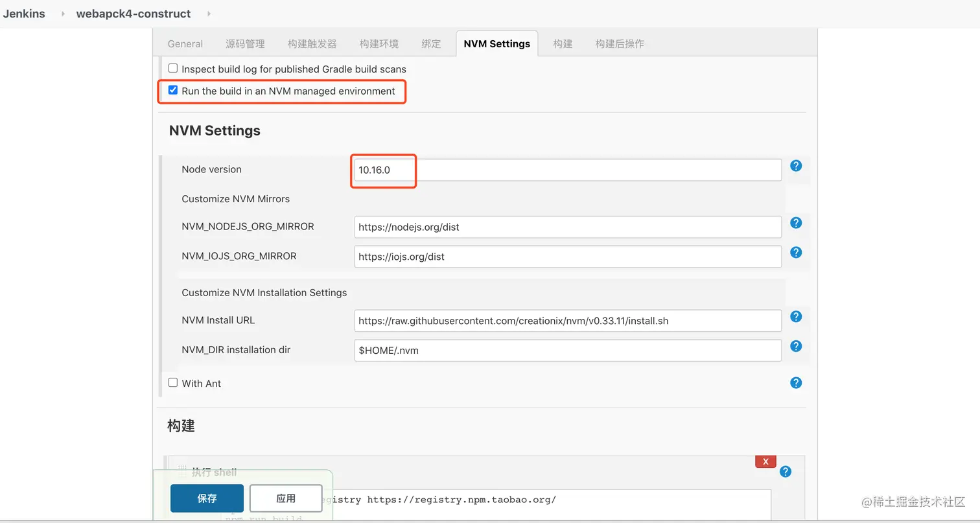Image resolution: width=980 pixels, height=523 pixels.
Task: Open help for NVM Install URL field
Action: [x=796, y=316]
